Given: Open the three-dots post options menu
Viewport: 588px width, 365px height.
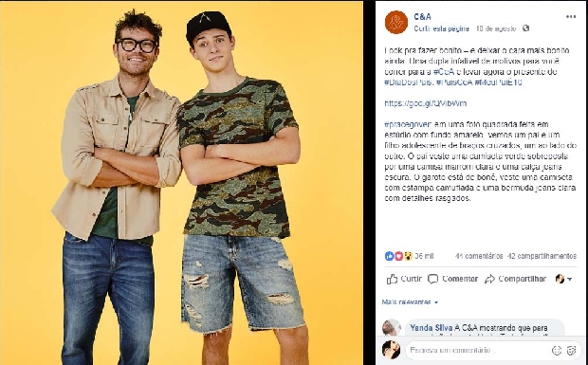Looking at the screenshot, I should pos(570,16).
